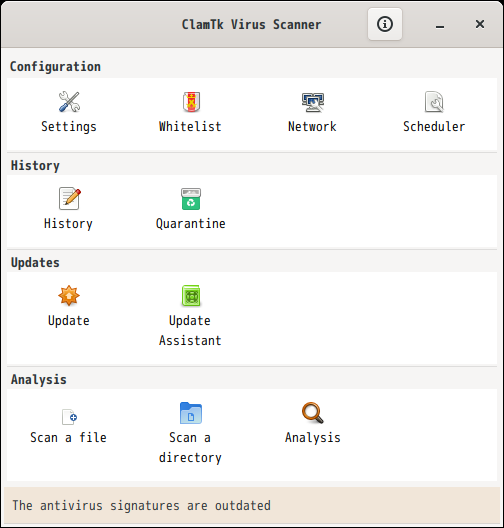Click the Settings text label

(69, 127)
